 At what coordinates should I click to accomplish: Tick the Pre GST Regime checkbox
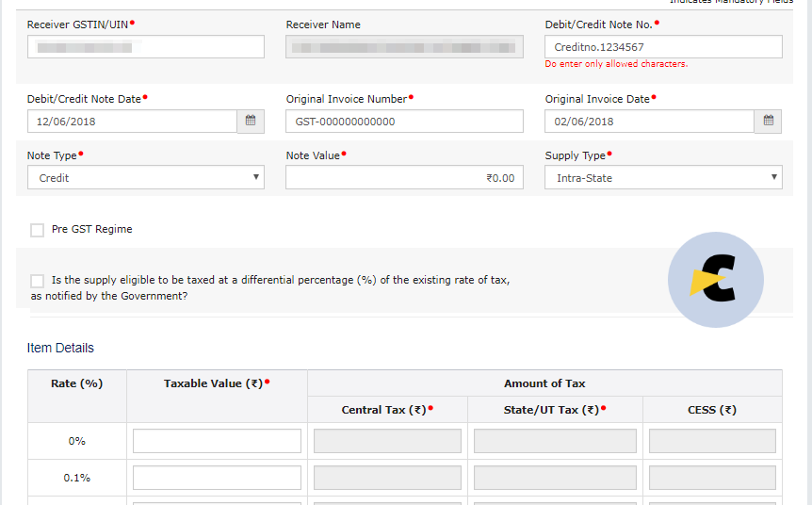click(38, 230)
